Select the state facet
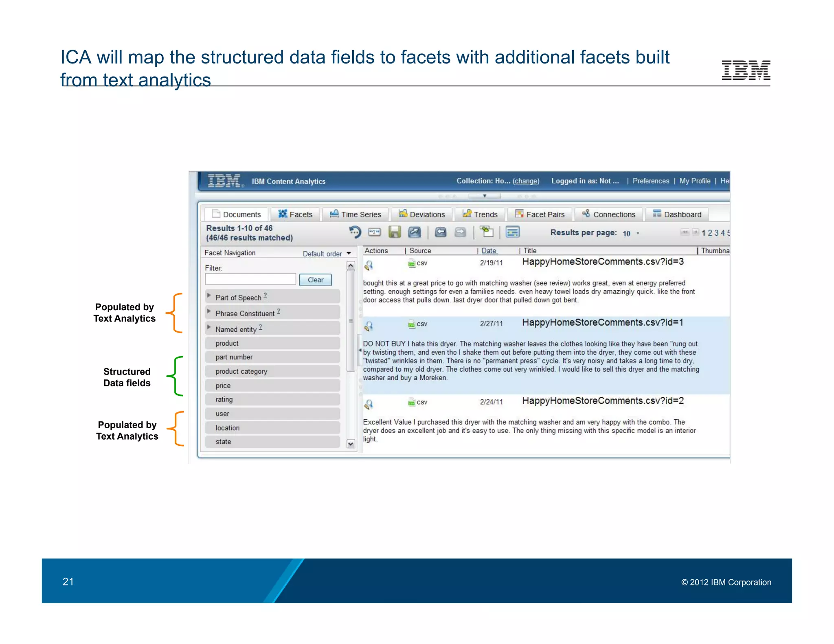Viewport: 834px width, 644px height. [x=272, y=442]
